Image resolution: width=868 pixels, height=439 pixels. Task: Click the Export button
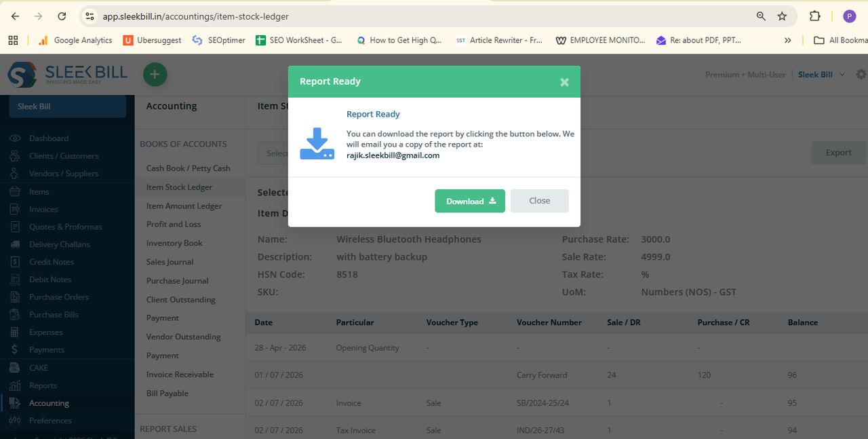pyautogui.click(x=838, y=153)
